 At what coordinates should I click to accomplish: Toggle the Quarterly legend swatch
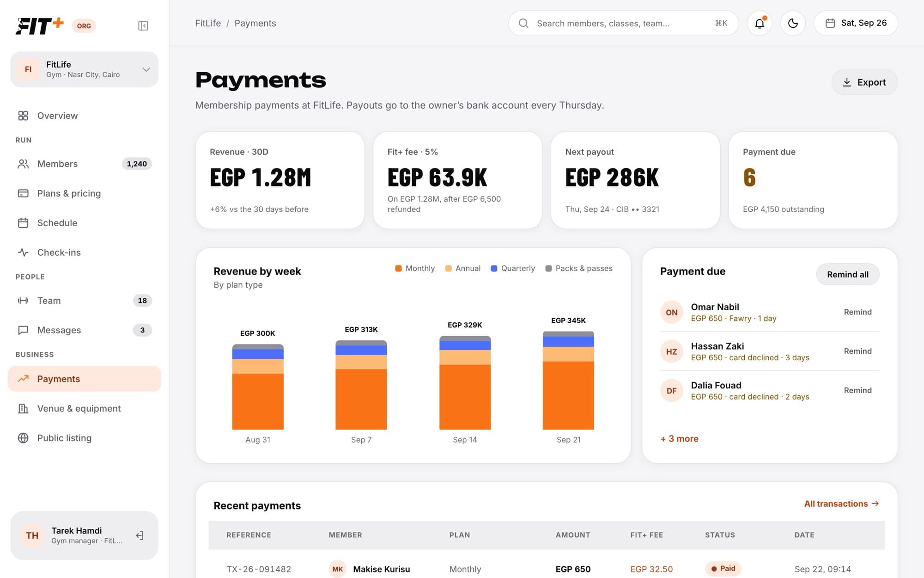click(x=494, y=269)
